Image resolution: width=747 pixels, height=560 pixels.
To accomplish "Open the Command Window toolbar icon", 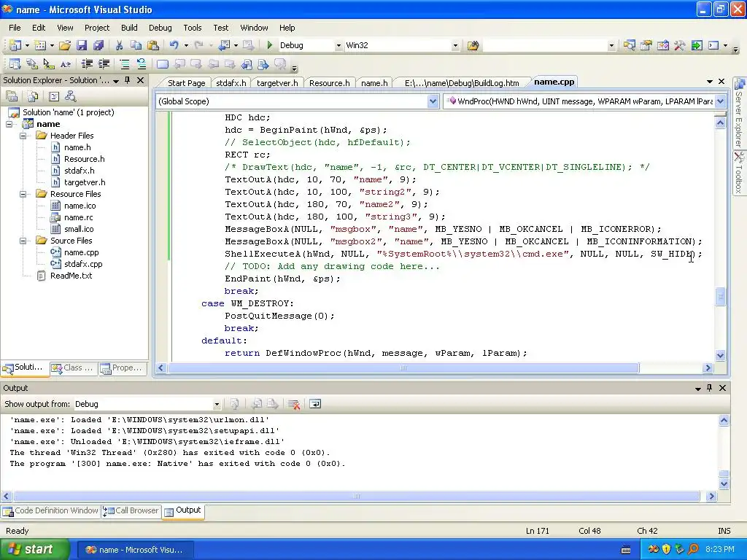I will pos(713,45).
